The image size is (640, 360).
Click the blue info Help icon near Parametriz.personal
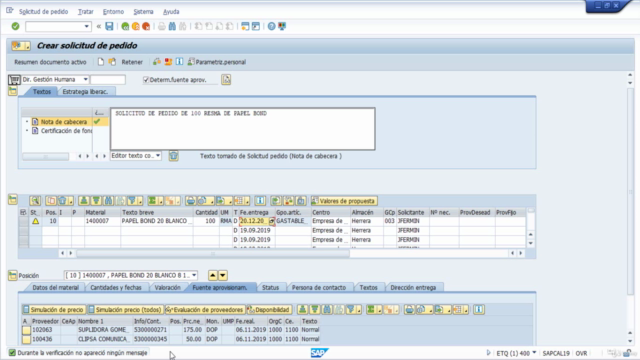tap(180, 62)
